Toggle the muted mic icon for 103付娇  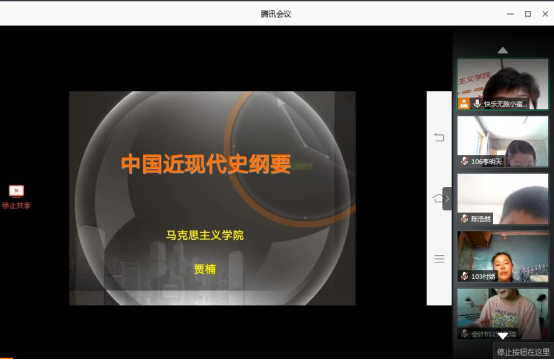pos(465,276)
